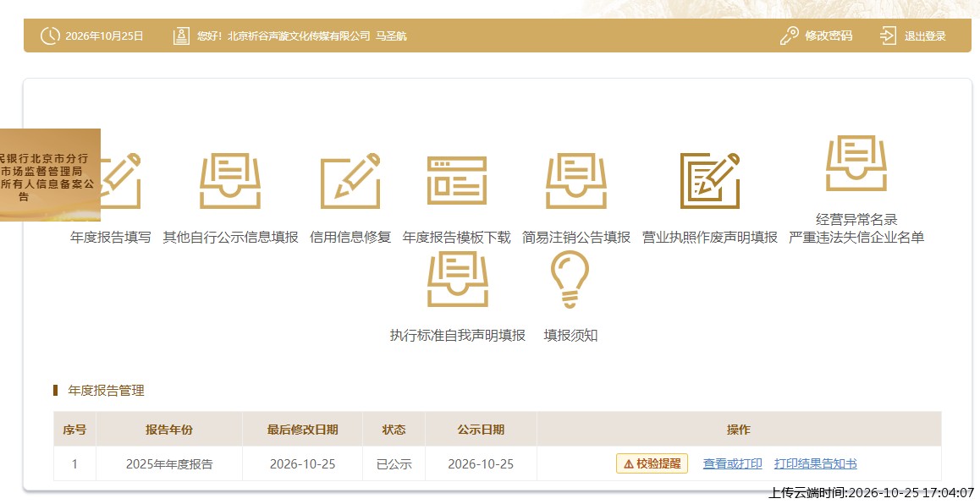Click the 营业执照作废声明填报 label

click(x=710, y=238)
